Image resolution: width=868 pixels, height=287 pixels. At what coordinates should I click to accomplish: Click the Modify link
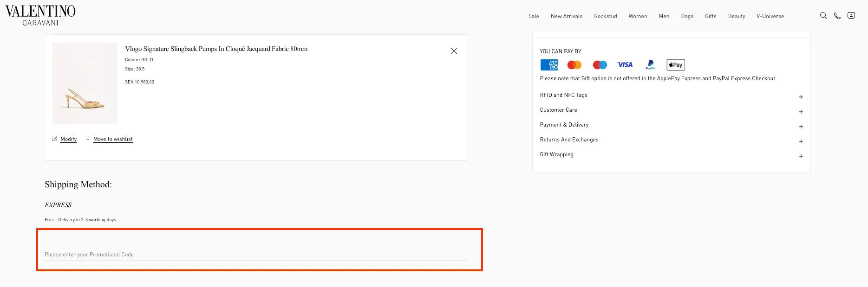pos(68,139)
